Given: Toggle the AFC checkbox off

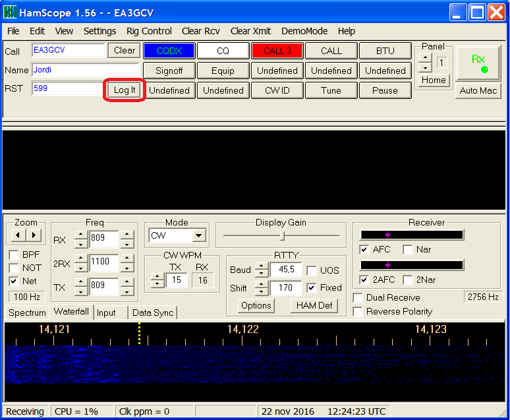Looking at the screenshot, I should point(364,250).
